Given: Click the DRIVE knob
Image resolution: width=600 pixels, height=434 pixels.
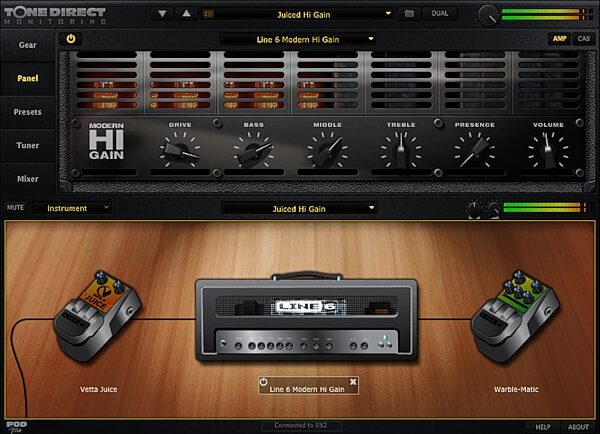Looking at the screenshot, I should [180, 151].
